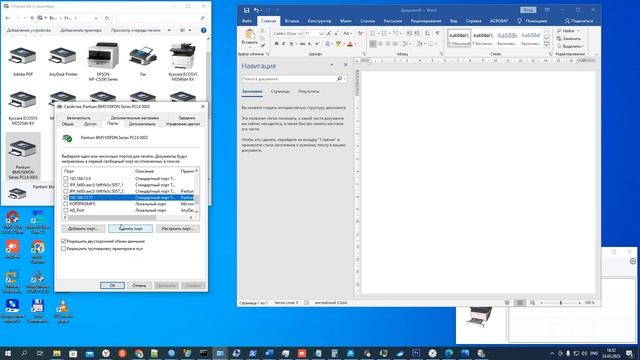Open the font size dropdown in Word
640x360 pixels.
pyautogui.click(x=321, y=33)
